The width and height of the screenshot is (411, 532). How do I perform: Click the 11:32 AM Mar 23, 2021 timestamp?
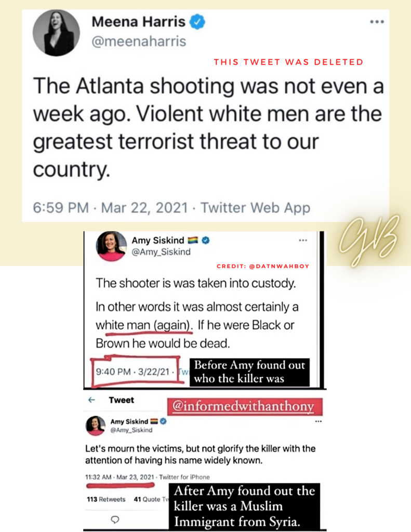120,477
